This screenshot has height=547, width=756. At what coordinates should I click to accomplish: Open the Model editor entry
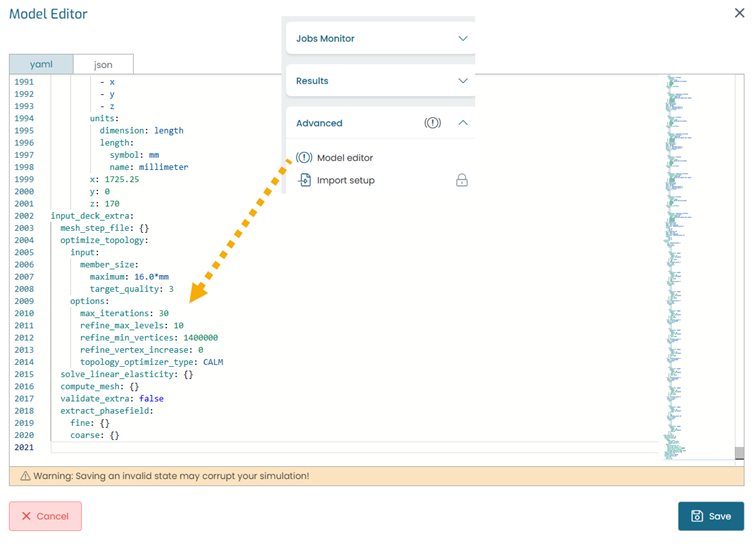point(345,158)
